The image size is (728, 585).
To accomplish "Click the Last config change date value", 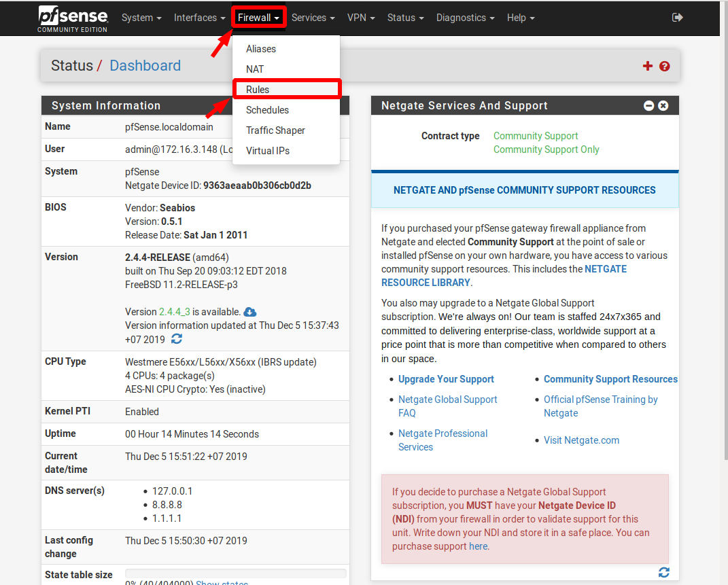I will point(186,541).
